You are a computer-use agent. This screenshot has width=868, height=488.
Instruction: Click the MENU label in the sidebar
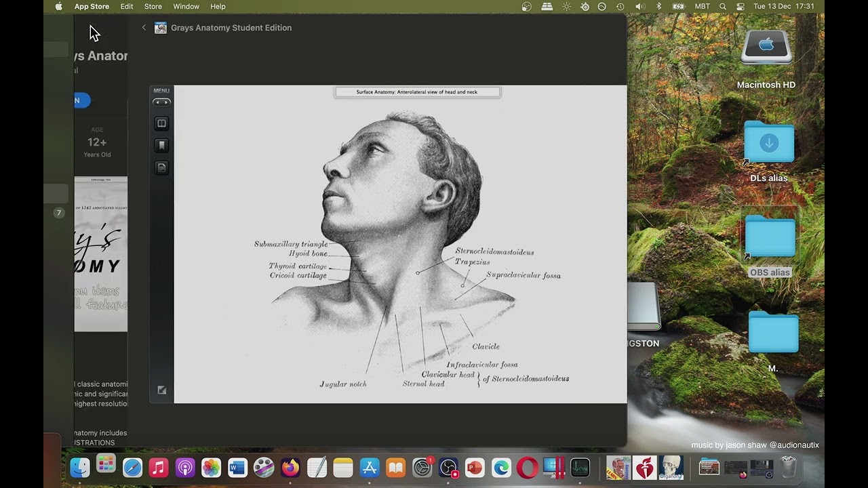[161, 90]
